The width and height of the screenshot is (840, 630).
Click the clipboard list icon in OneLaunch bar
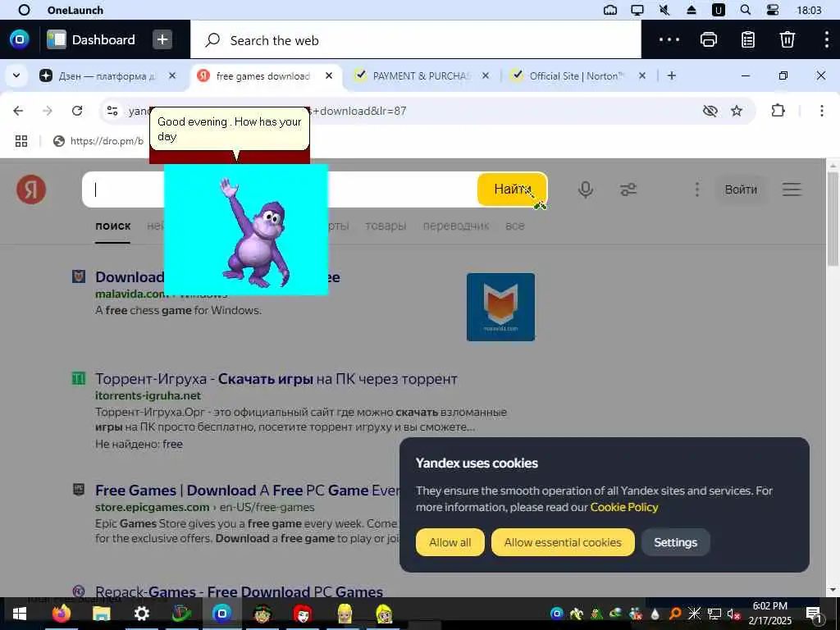[x=748, y=39]
